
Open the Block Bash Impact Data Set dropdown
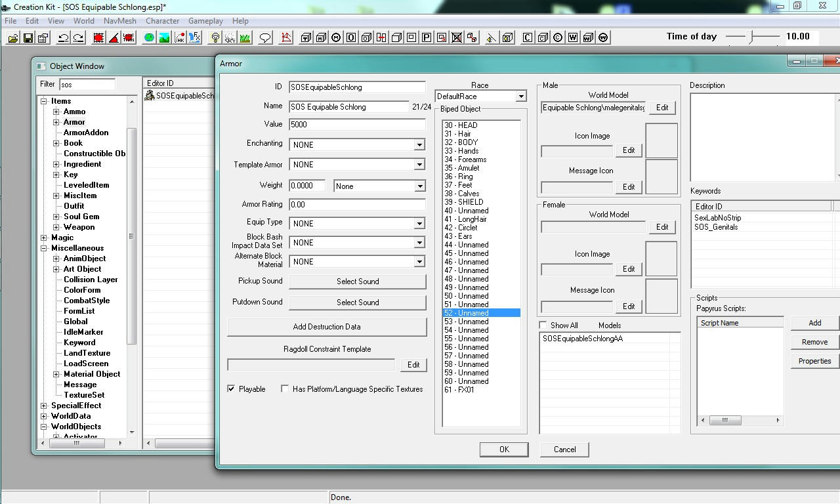point(419,243)
